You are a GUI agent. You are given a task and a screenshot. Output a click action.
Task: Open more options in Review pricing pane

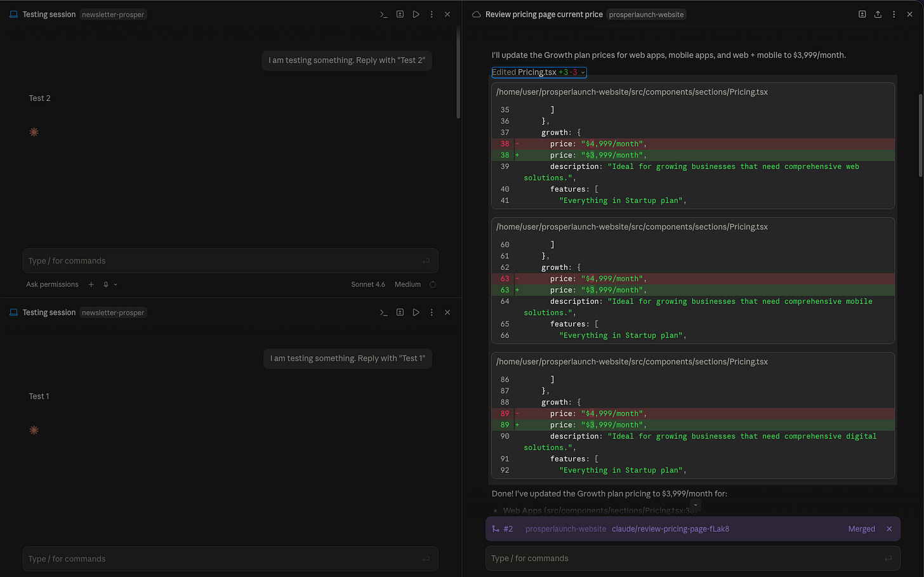click(x=894, y=14)
